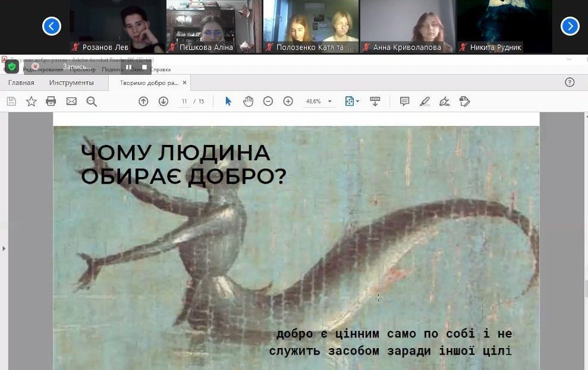
Task: Click the red recording indicator dot
Action: point(35,67)
